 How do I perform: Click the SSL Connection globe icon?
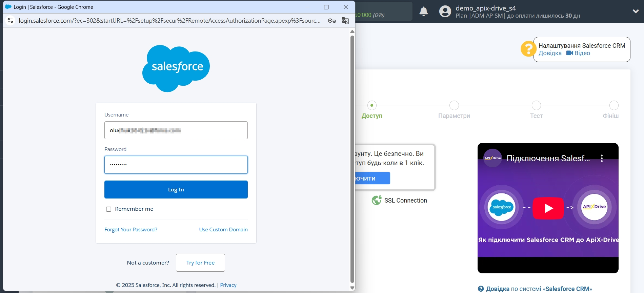coord(376,200)
